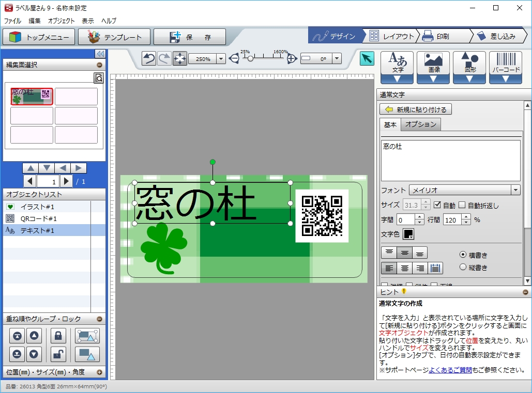Switch to the オプション tab
The width and height of the screenshot is (532, 393).
tap(421, 124)
